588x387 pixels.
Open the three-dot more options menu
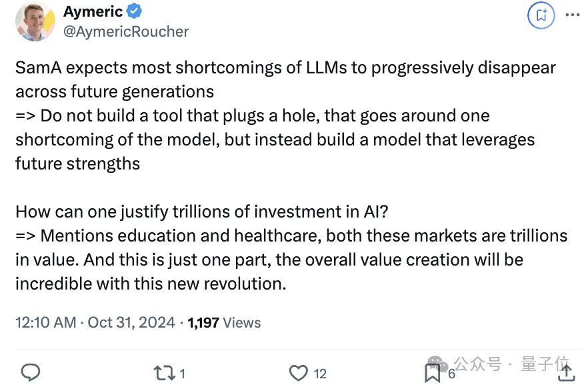pos(573,15)
